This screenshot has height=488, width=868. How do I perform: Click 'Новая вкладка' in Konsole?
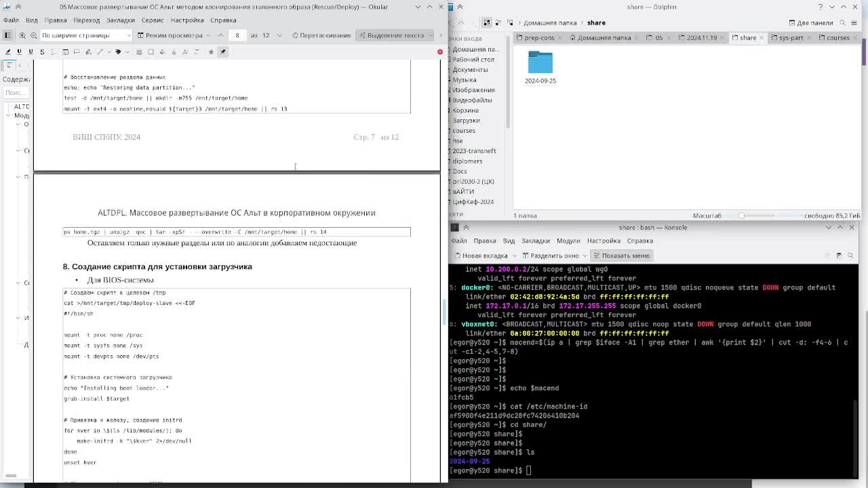pyautogui.click(x=481, y=256)
